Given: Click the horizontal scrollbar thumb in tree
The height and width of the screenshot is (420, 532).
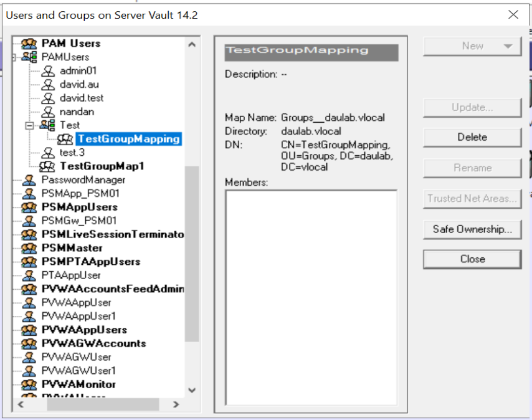Looking at the screenshot, I should point(103,404).
